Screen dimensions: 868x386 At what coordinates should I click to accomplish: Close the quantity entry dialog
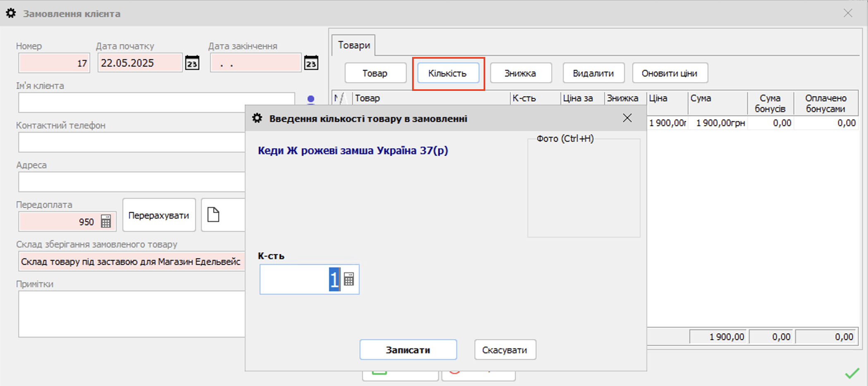click(x=627, y=118)
